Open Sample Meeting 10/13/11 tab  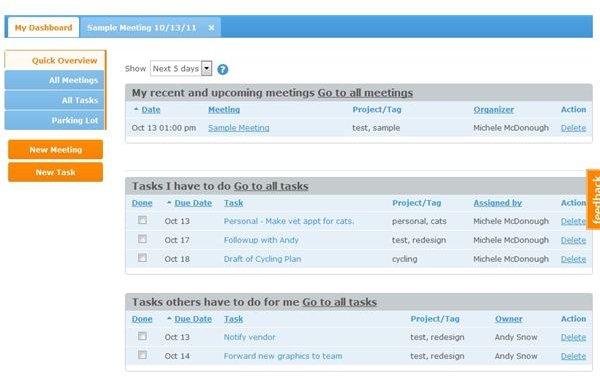click(x=142, y=28)
